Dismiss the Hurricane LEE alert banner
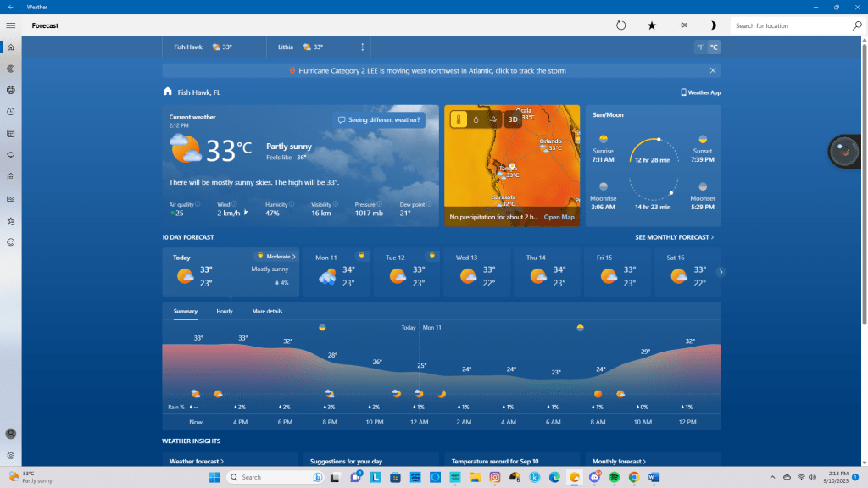The width and height of the screenshot is (868, 488). pyautogui.click(x=713, y=71)
